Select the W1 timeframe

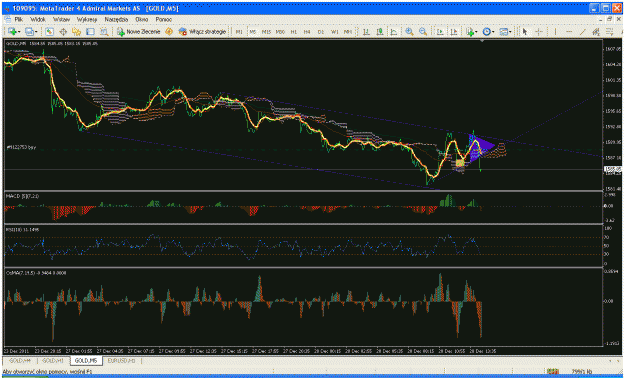tap(335, 32)
